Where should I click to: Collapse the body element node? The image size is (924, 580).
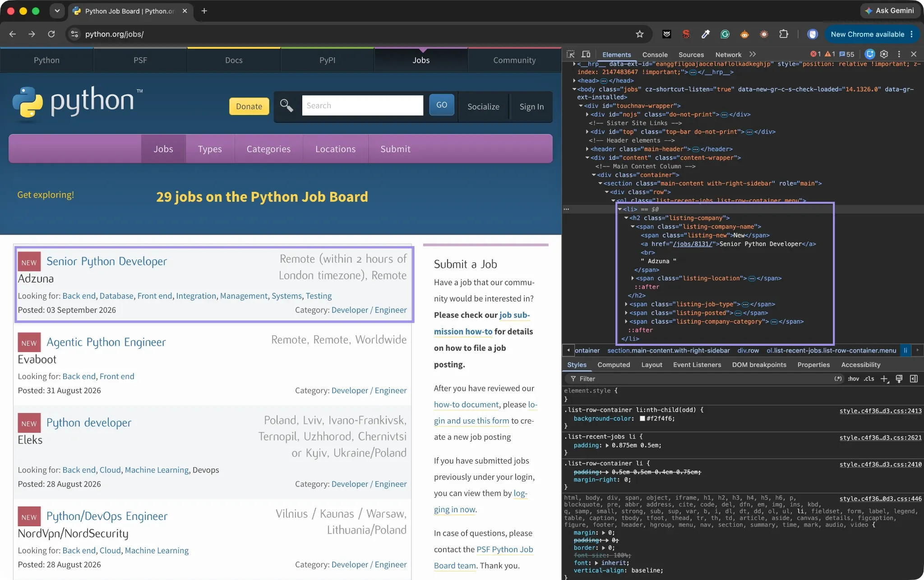(x=574, y=89)
